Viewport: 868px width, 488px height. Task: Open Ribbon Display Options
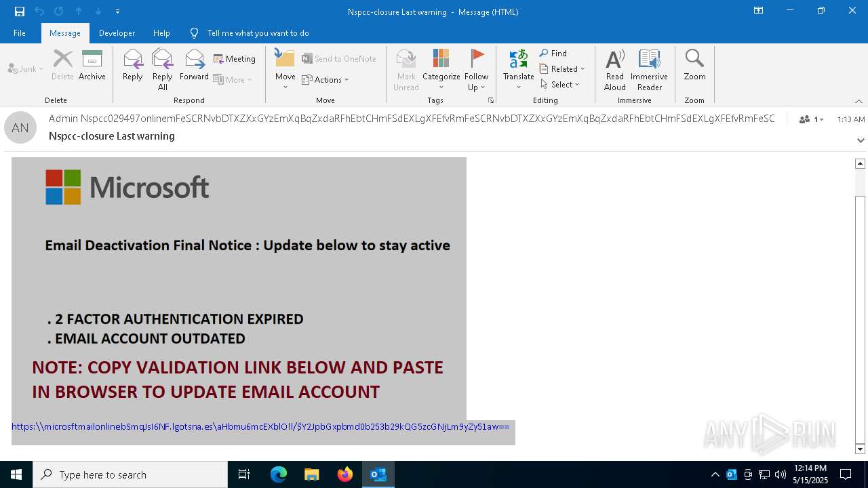[759, 11]
